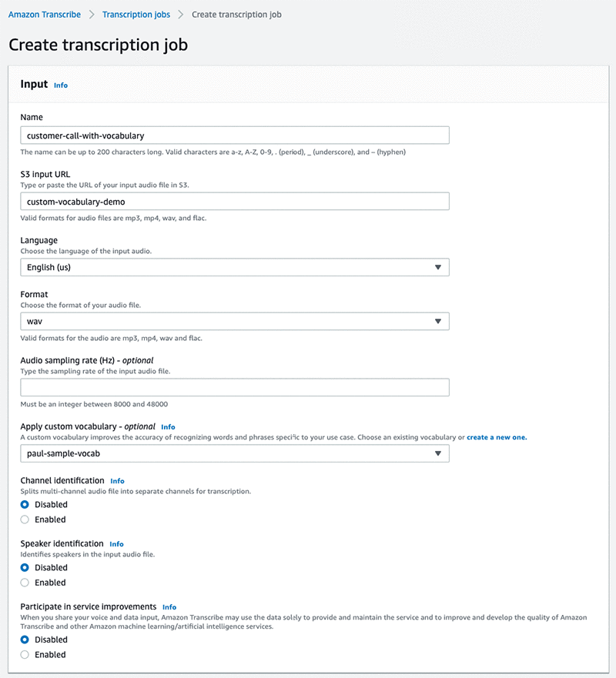Open the Amazon Transcribe breadcrumb link
The height and width of the screenshot is (678, 616).
[45, 15]
